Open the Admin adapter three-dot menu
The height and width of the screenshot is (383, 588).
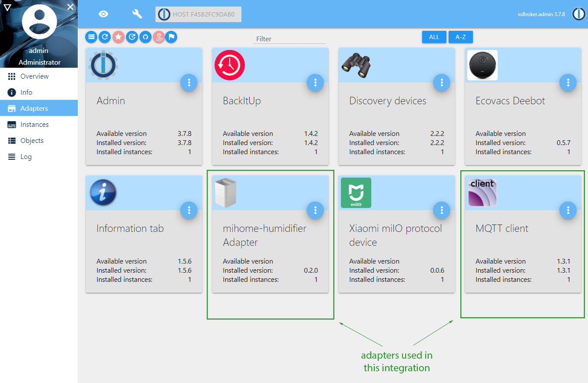tap(189, 83)
